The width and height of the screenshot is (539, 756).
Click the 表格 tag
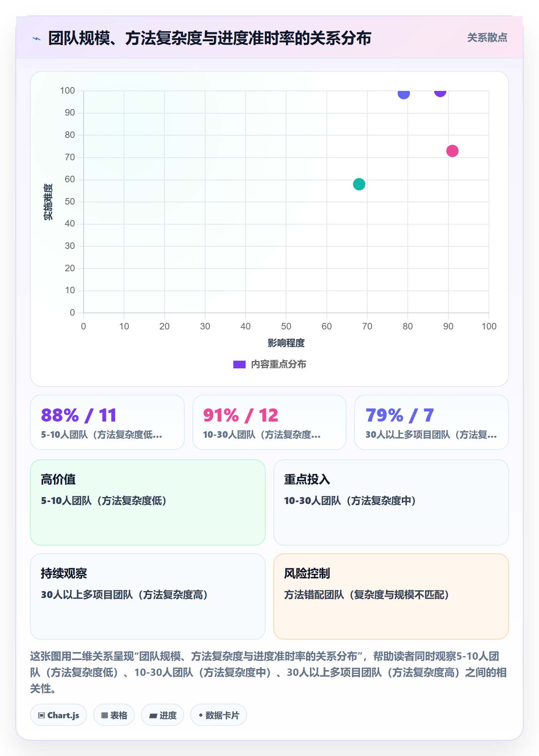tap(114, 715)
